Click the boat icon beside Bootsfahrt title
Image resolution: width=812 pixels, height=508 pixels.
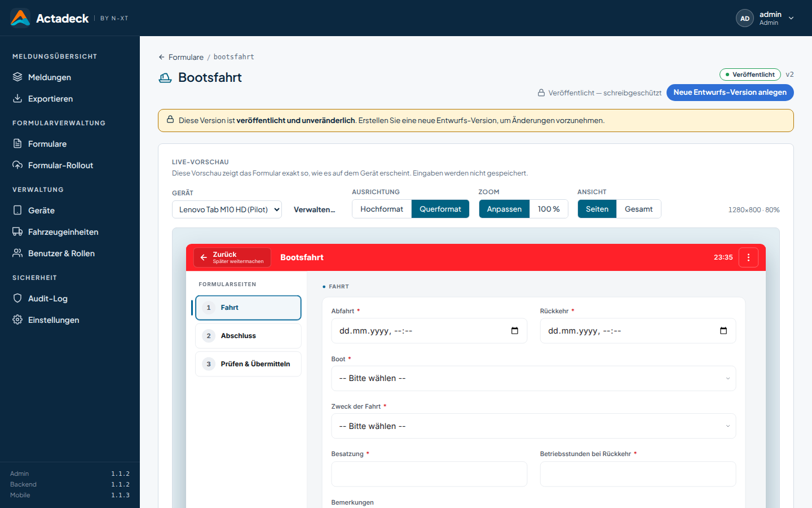tap(165, 78)
